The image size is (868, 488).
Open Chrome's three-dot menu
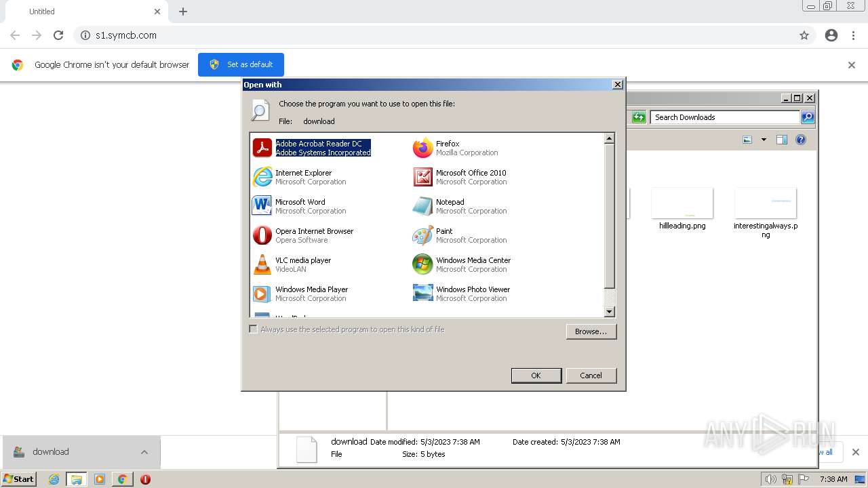[x=854, y=35]
